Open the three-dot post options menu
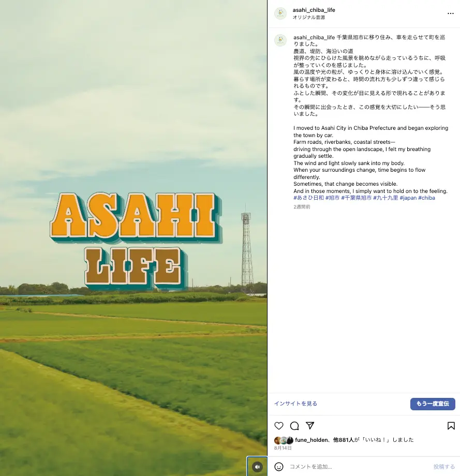Screen dimensions: 460x476 point(451,13)
